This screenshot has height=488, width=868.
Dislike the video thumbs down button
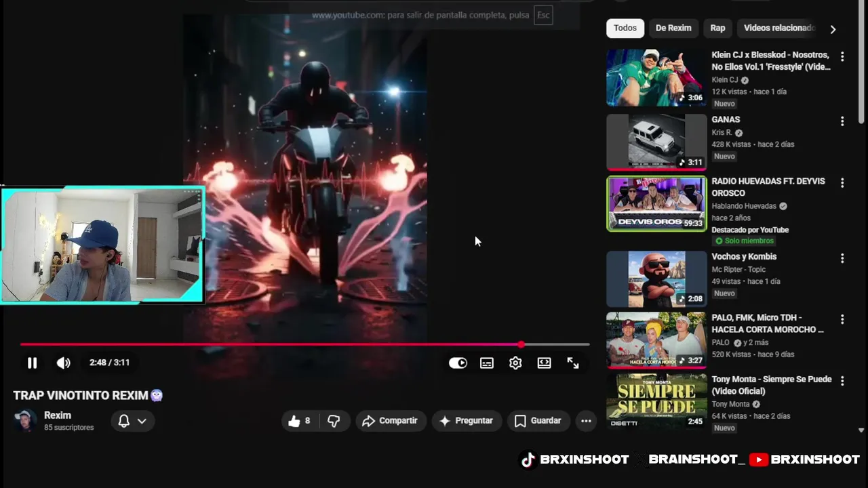(334, 421)
